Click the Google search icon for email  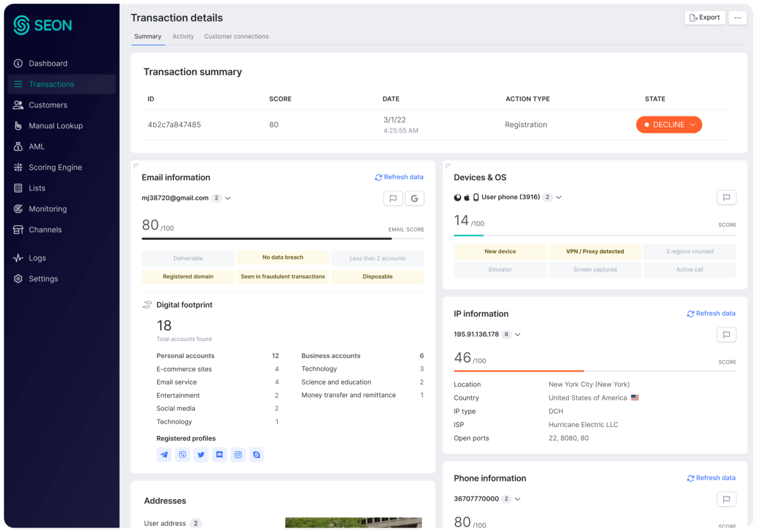point(414,198)
